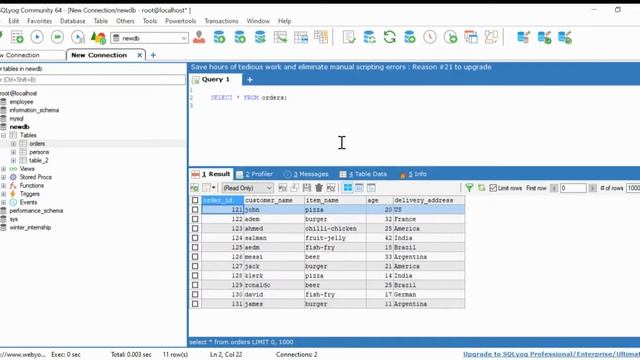Expand the Triggers node
640x360 pixels.
point(4,194)
